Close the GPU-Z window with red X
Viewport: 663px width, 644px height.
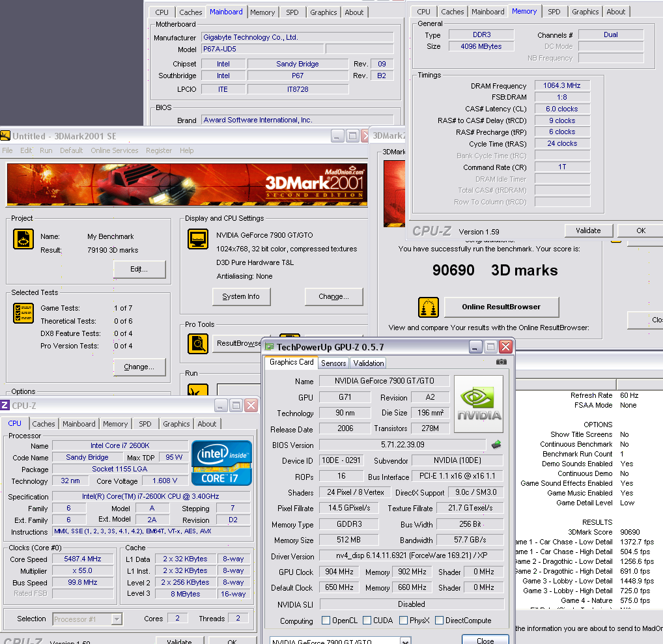point(505,347)
